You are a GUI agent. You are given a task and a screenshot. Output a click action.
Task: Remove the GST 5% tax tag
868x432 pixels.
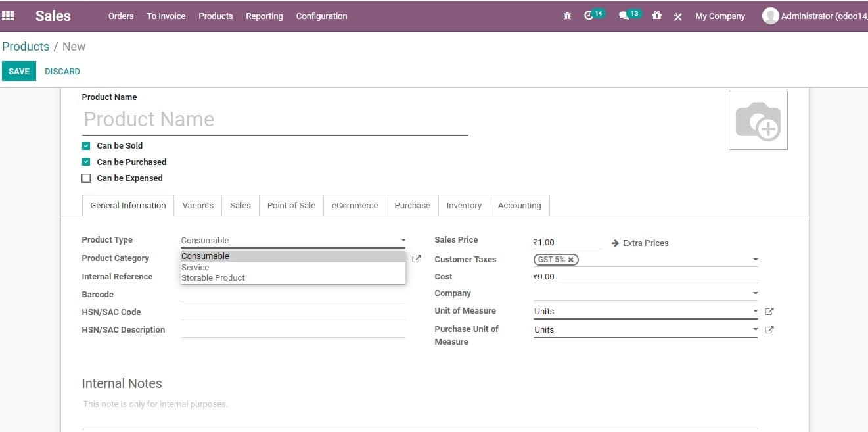(571, 259)
